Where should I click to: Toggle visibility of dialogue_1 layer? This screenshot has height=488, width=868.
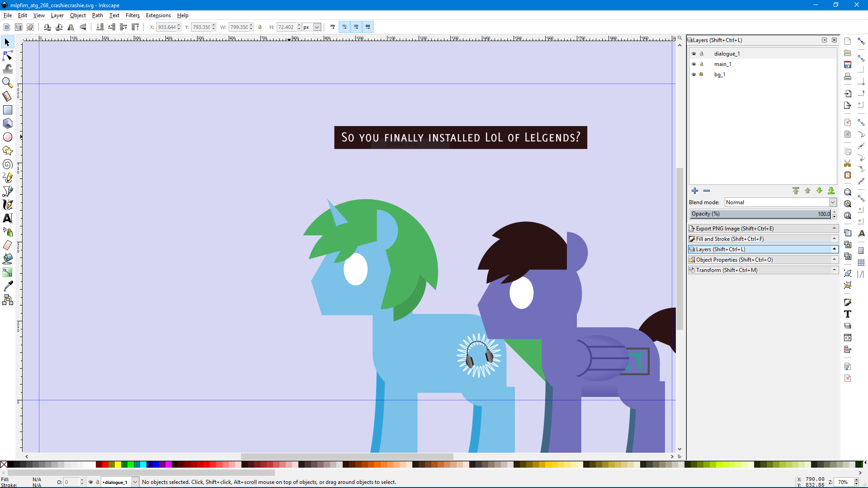point(694,54)
